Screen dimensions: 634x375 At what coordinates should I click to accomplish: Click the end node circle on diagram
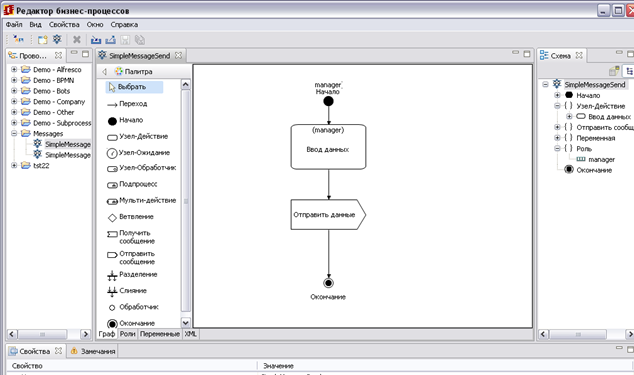pos(328,283)
